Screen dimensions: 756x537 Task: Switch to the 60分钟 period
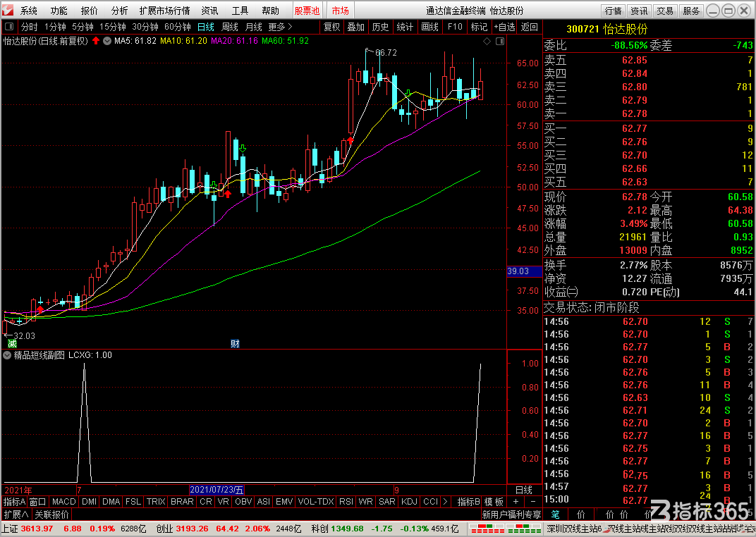pyautogui.click(x=178, y=27)
